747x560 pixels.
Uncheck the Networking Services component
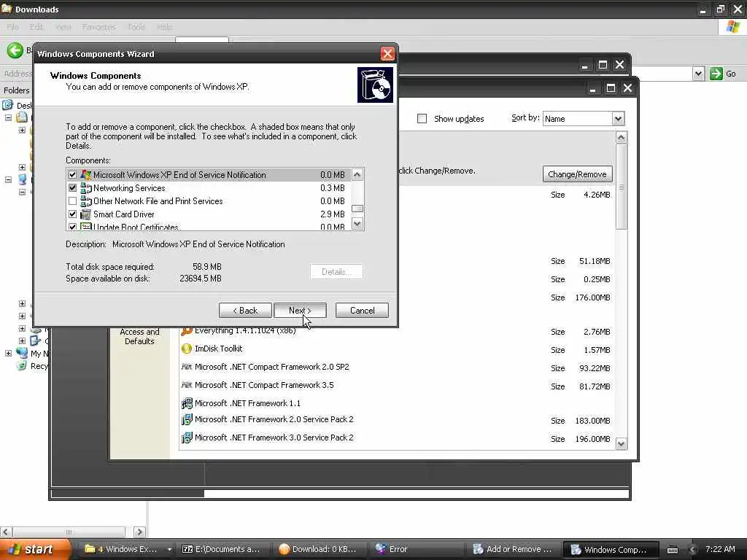72,188
